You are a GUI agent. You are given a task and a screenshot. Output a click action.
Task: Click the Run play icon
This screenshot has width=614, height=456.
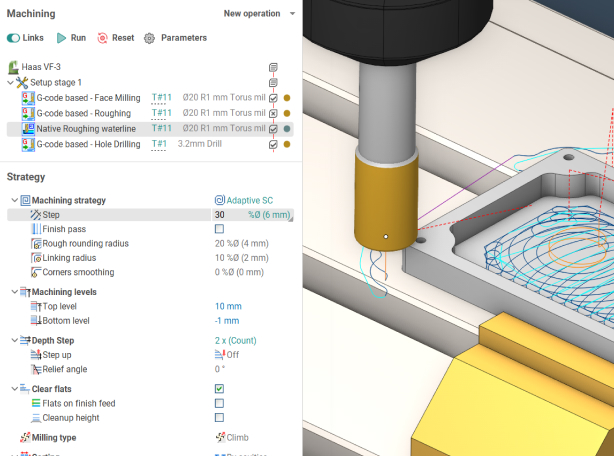click(61, 38)
